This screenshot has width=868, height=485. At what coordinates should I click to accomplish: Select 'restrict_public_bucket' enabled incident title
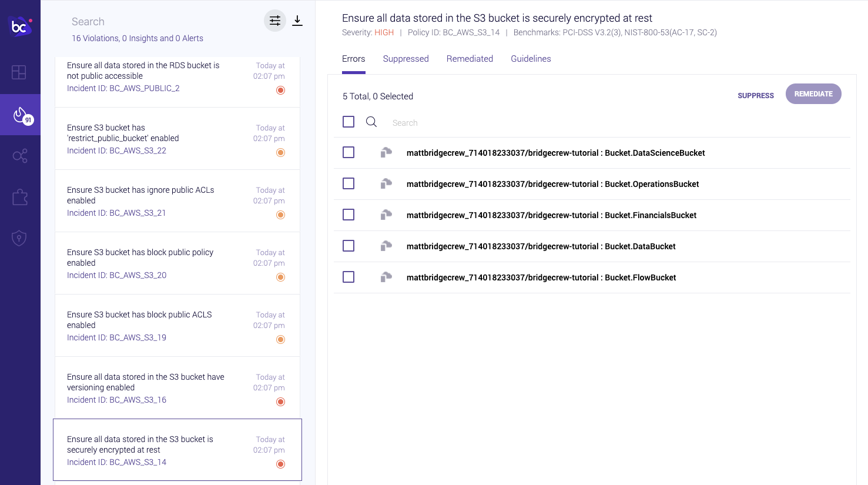pos(123,133)
